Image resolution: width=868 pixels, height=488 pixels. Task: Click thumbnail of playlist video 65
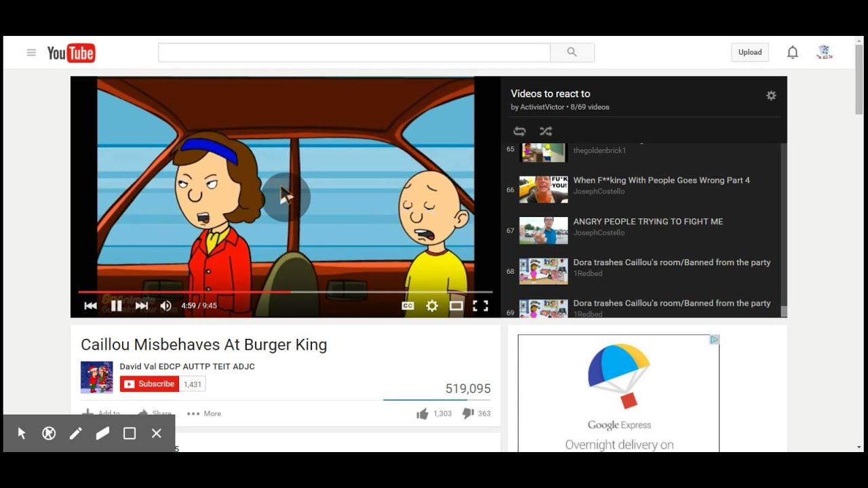pos(543,152)
